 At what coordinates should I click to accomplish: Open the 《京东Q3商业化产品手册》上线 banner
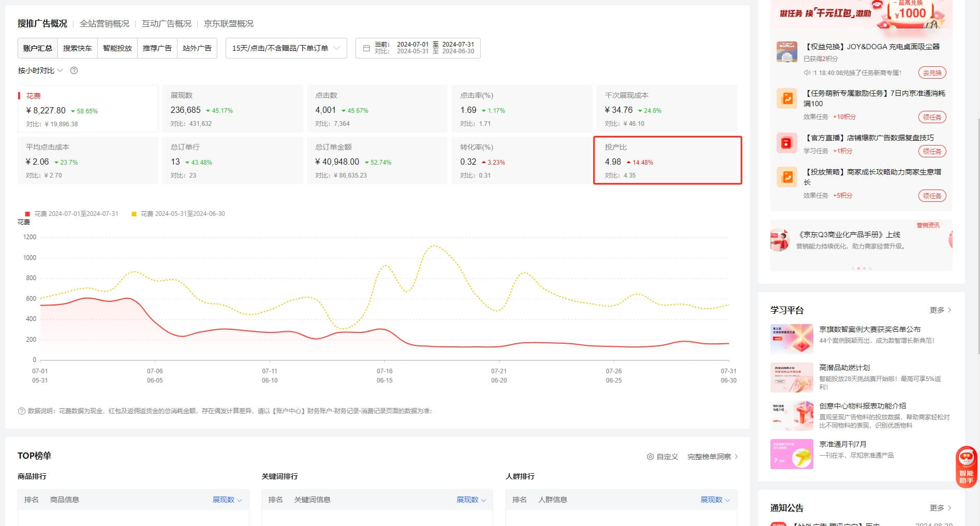pos(861,245)
